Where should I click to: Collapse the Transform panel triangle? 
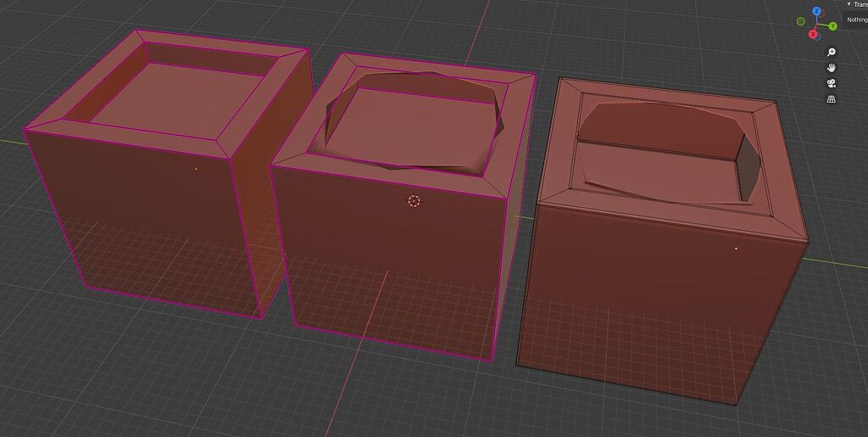pos(849,4)
